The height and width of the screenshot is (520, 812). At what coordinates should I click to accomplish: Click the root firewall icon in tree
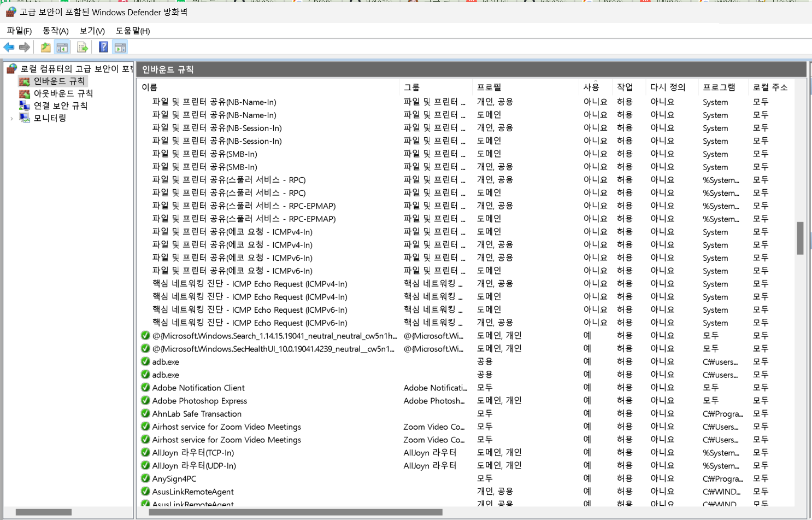pos(12,69)
